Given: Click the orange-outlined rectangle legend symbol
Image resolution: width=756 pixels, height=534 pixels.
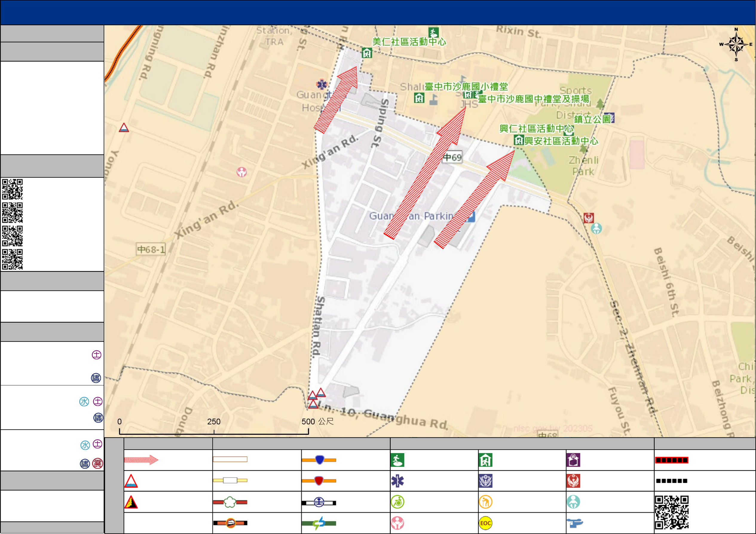Looking at the screenshot, I should coord(230,459).
